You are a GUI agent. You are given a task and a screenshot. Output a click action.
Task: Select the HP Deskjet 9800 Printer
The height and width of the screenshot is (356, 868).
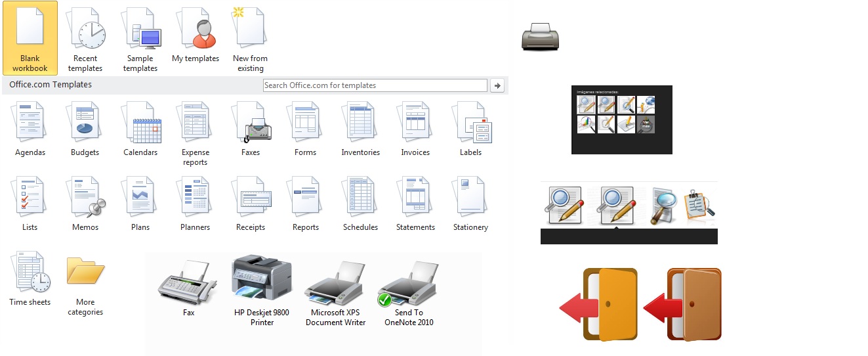(262, 289)
